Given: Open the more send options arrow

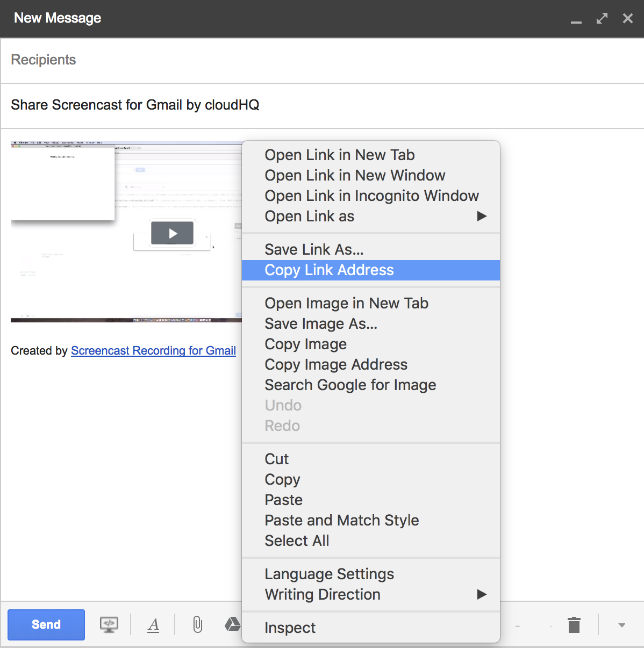Looking at the screenshot, I should [622, 625].
